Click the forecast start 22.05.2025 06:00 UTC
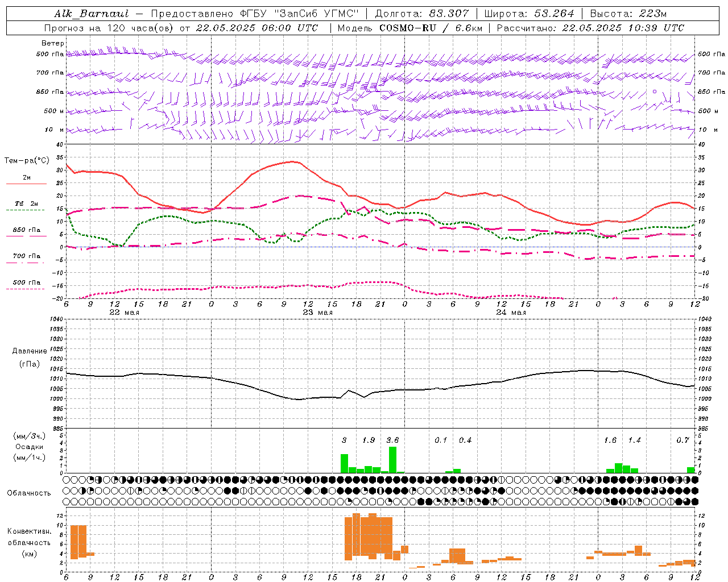Viewport: 728px width, 582px height. coord(257,28)
